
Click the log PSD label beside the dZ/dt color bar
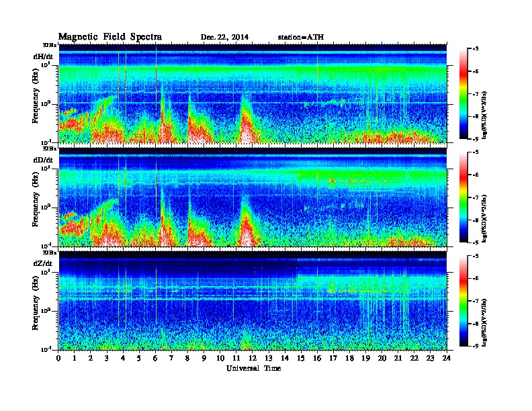(x=485, y=322)
